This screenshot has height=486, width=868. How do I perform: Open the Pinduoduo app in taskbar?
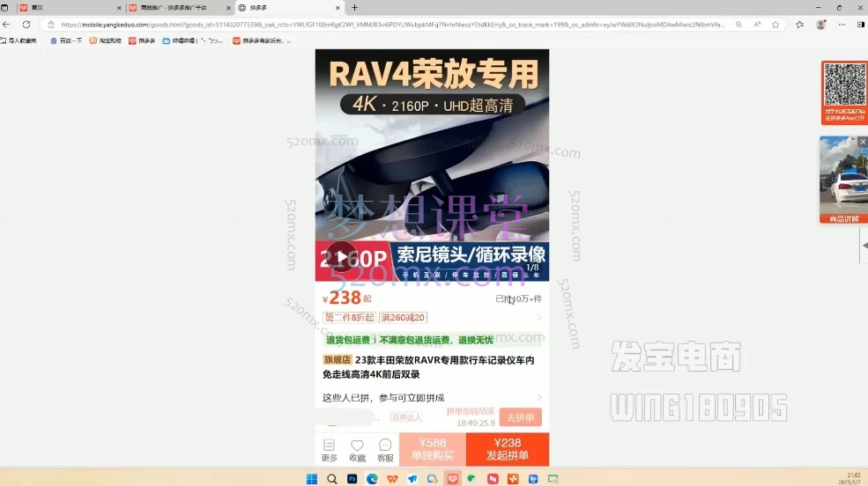click(x=453, y=479)
